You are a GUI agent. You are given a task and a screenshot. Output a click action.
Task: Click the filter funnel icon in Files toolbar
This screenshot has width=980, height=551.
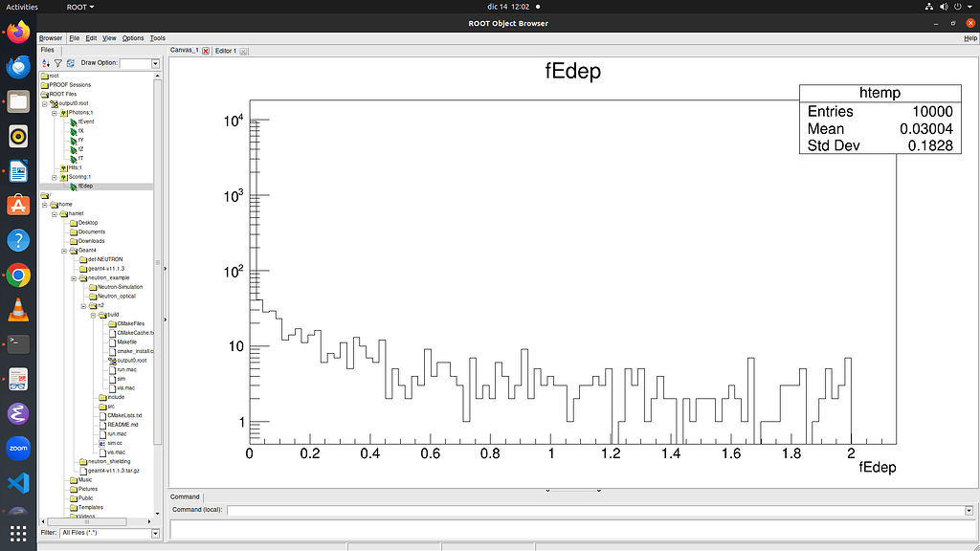[x=57, y=62]
